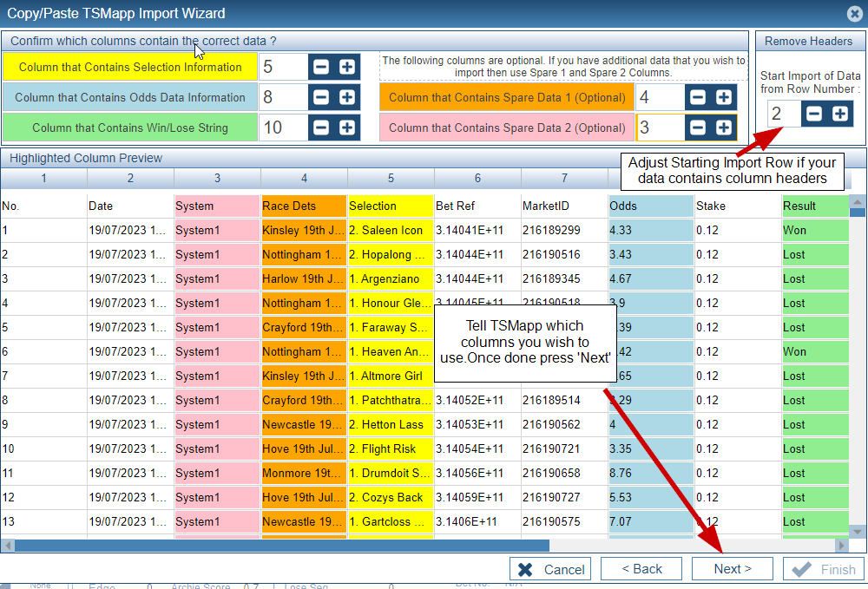868x589 pixels.
Task: Decrease the Selection Information column number
Action: (x=321, y=67)
